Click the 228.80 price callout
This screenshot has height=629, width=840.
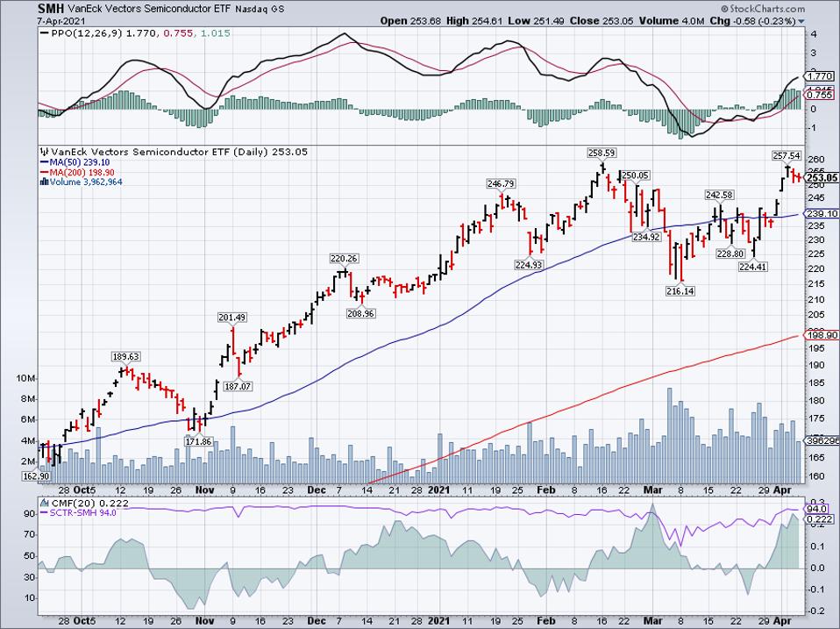coord(730,254)
